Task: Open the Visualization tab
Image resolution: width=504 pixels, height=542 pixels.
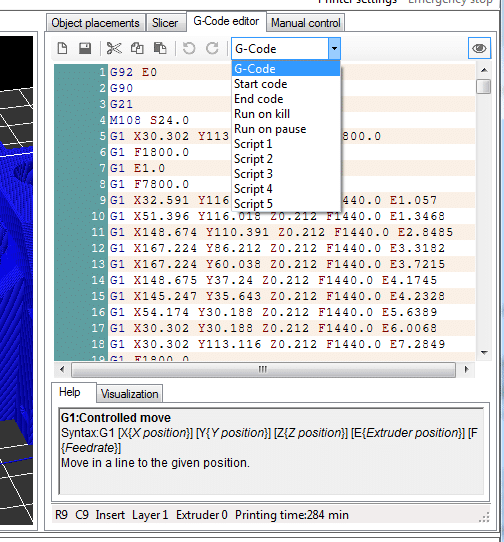Action: coord(129,394)
